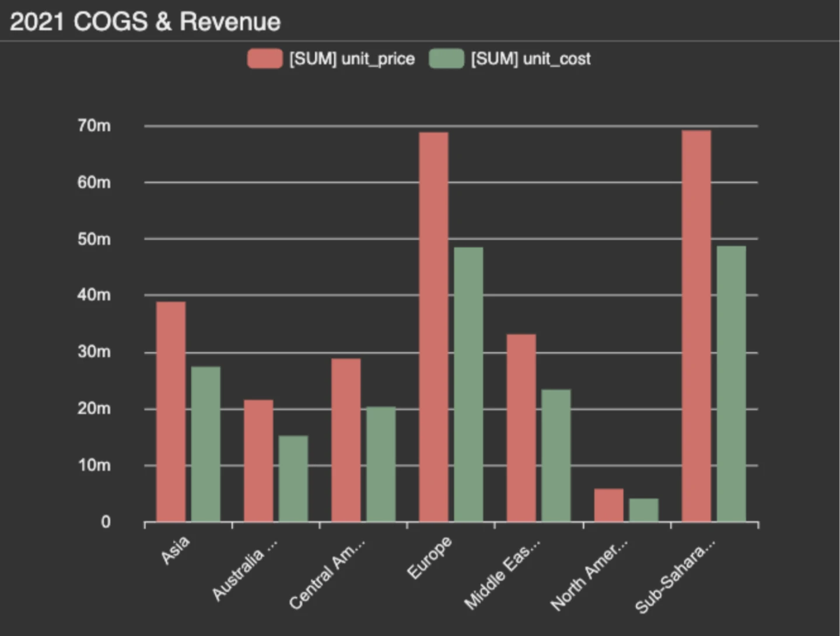Screen dimensions: 840x636
Task: Select the Sub-Sahara red unit_price bar
Action: pos(696,326)
